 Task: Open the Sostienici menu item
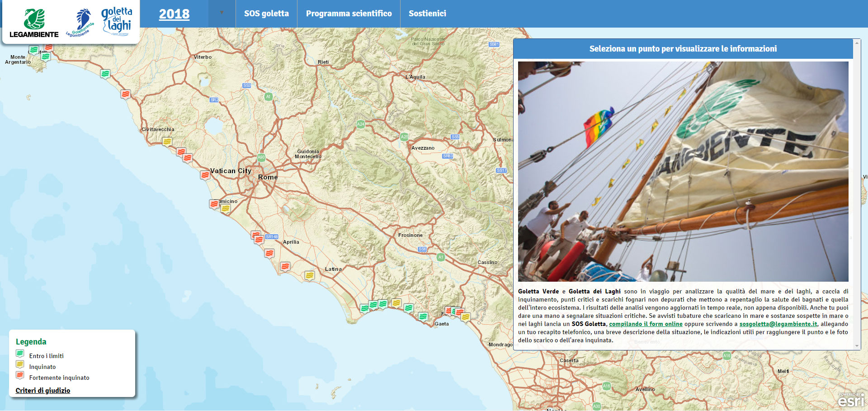(x=427, y=14)
